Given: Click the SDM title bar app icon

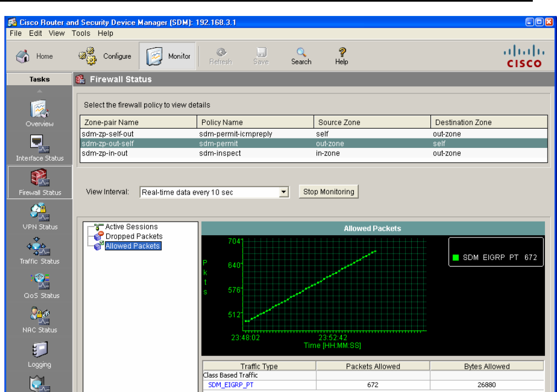Looking at the screenshot, I should 13,22.
